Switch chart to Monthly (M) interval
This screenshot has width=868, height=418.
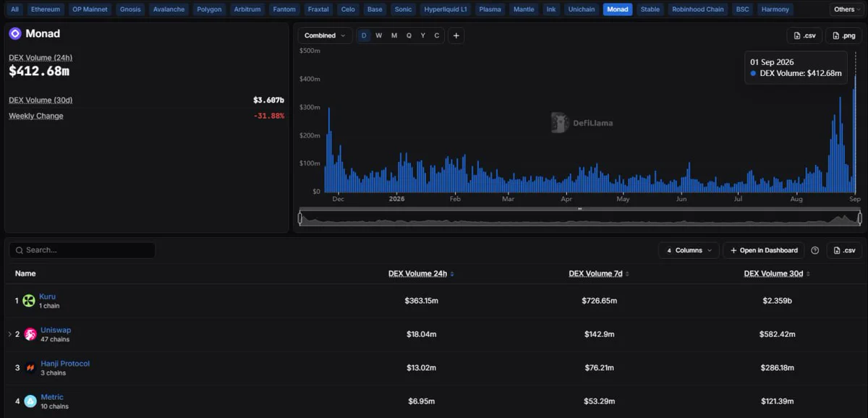(394, 35)
